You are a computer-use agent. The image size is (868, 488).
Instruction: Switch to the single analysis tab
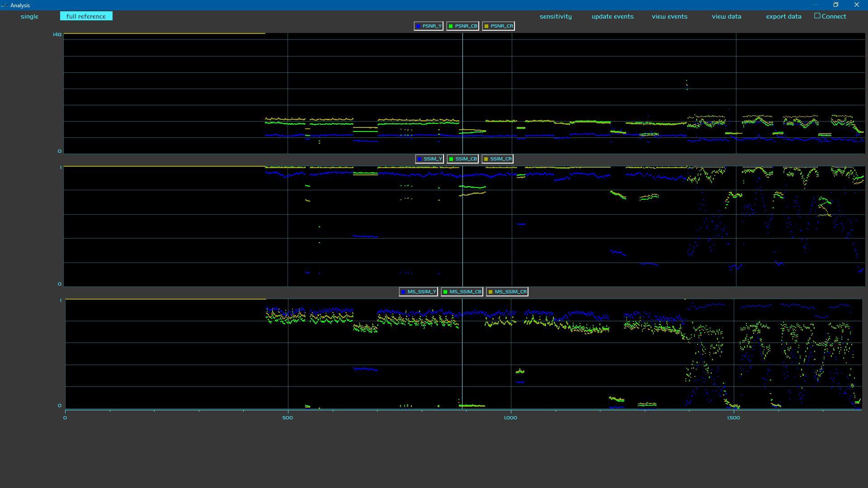29,16
